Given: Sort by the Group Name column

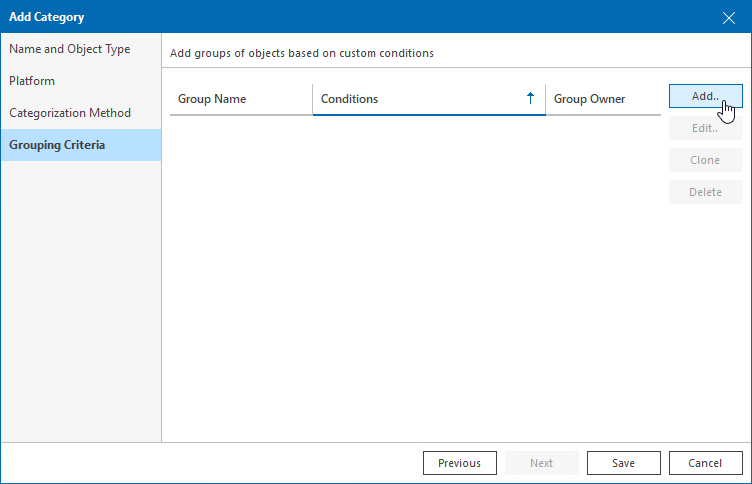Looking at the screenshot, I should (241, 99).
